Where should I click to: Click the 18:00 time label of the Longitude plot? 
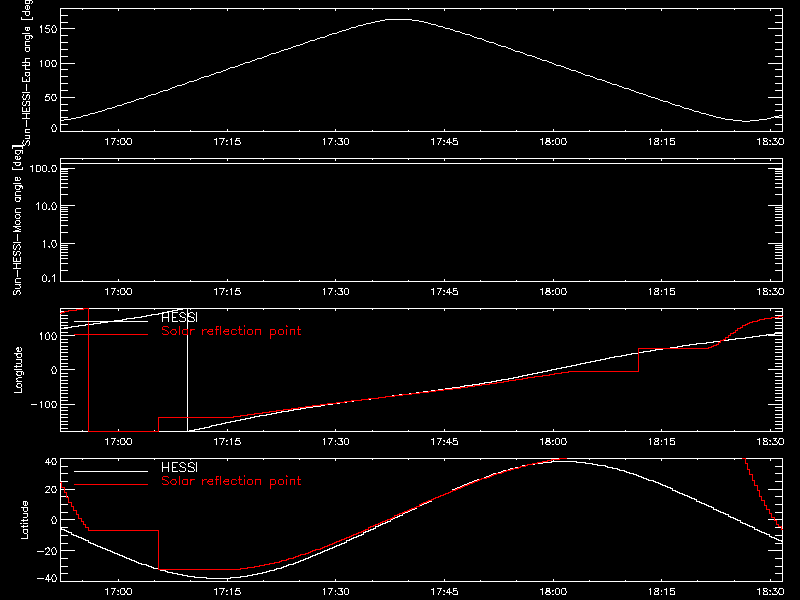[553, 442]
